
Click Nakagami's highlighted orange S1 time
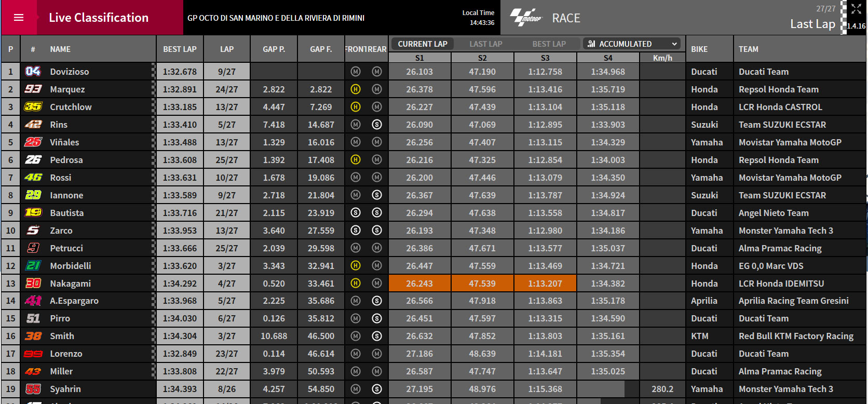click(419, 284)
